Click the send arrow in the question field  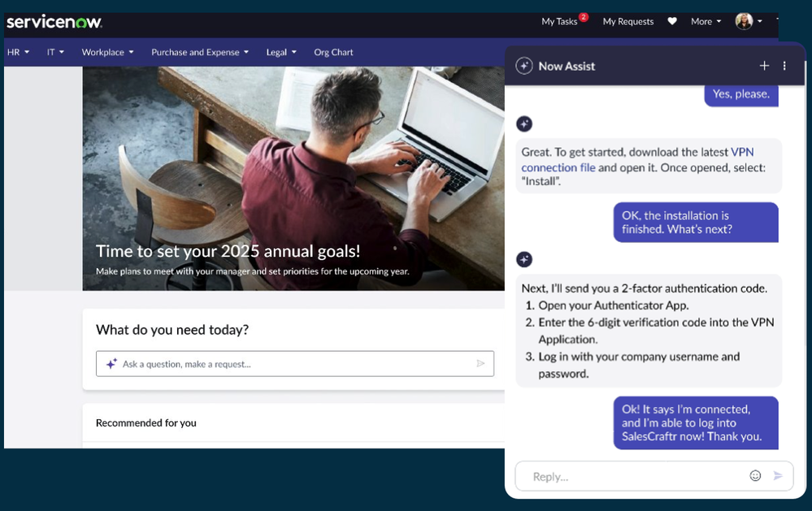point(481,363)
